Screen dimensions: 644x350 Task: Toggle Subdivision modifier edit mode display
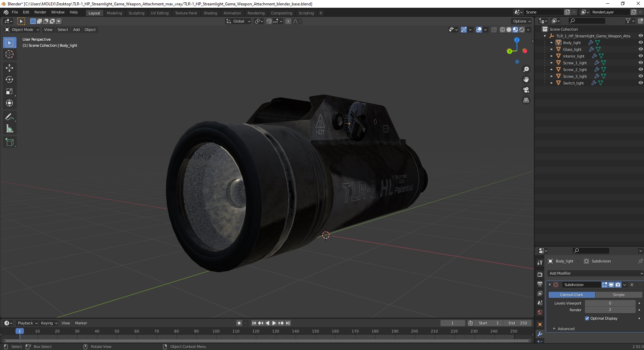point(605,285)
